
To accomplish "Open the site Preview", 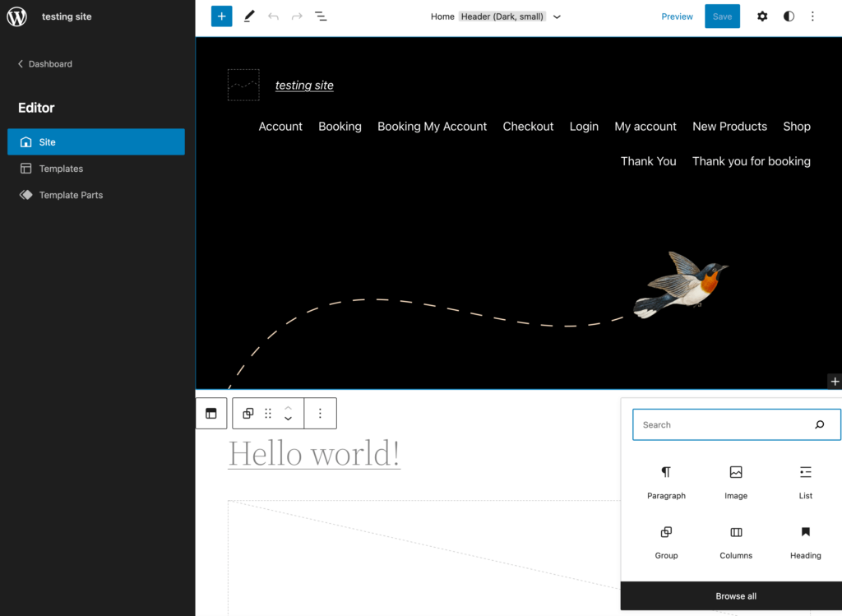I will (677, 16).
